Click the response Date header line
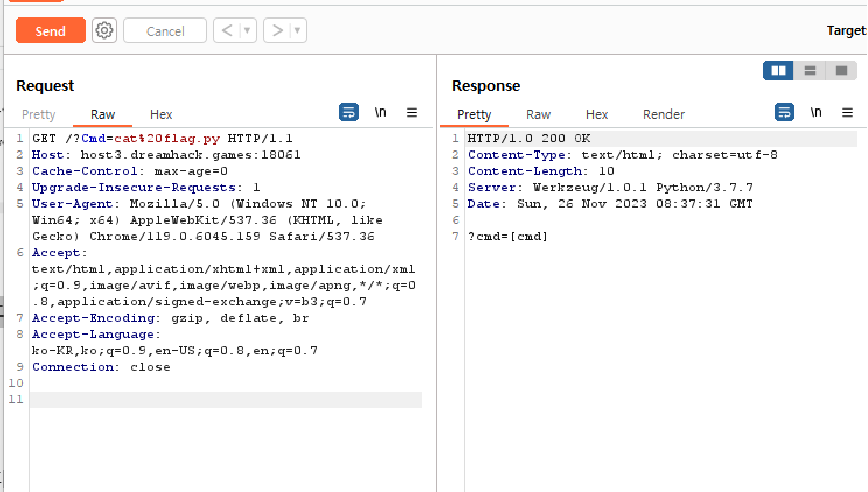This screenshot has height=492, width=868. click(x=610, y=203)
